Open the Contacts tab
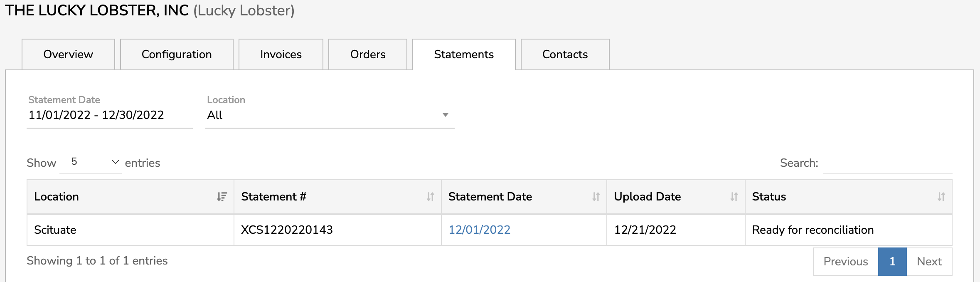The image size is (980, 282). coord(565,54)
